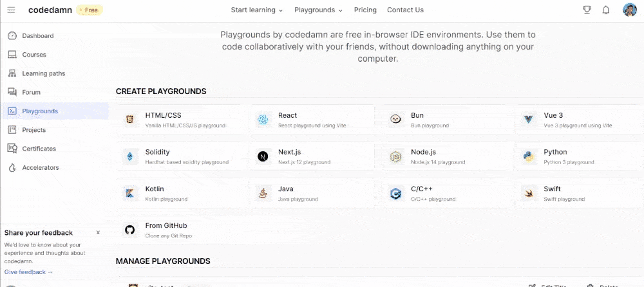The height and width of the screenshot is (287, 644).
Task: Create a Java playground
Action: pyautogui.click(x=315, y=193)
